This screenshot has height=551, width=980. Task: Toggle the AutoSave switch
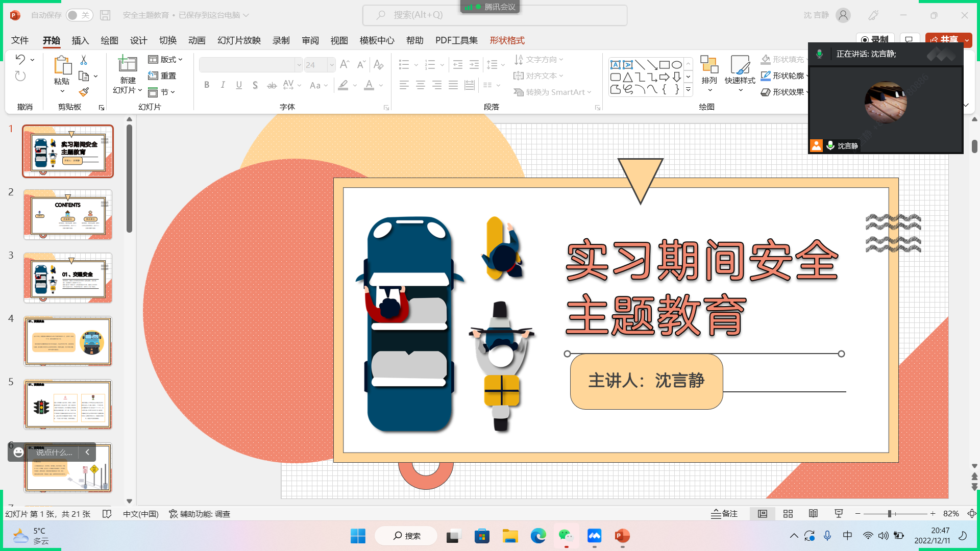(79, 15)
